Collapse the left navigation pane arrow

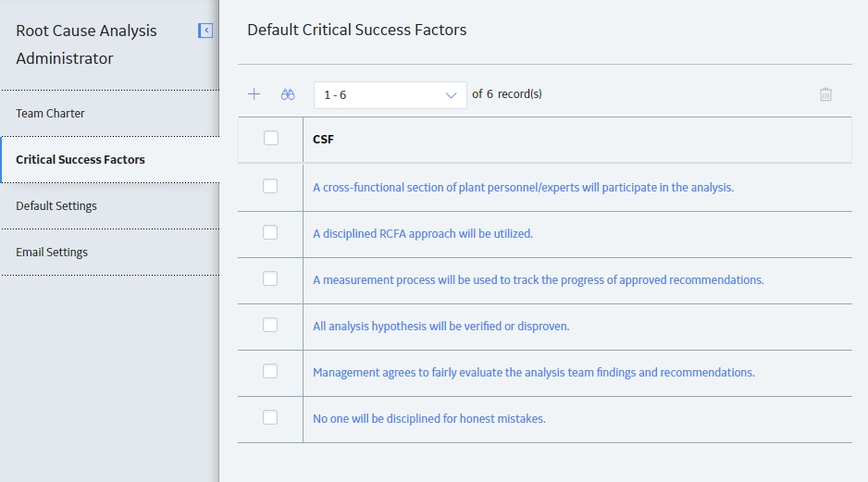tap(205, 31)
